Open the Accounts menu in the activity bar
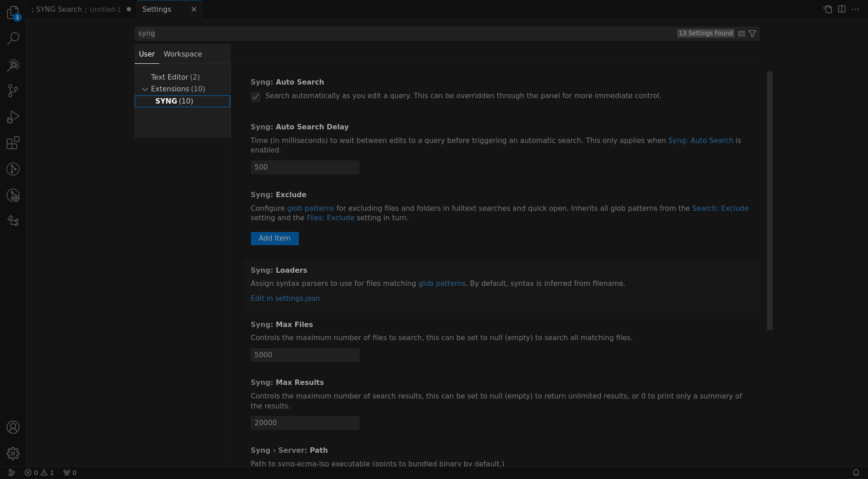Image resolution: width=868 pixels, height=479 pixels. [13, 427]
